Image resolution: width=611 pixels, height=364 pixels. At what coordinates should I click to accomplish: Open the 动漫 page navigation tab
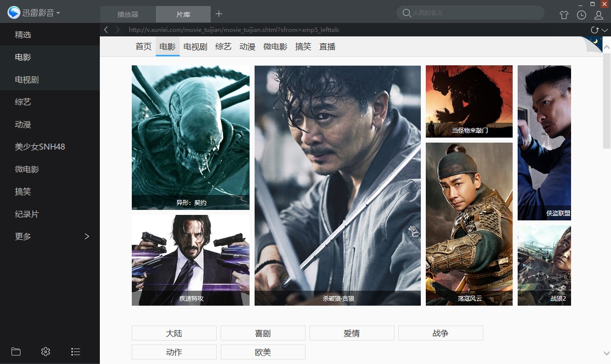pos(247,46)
